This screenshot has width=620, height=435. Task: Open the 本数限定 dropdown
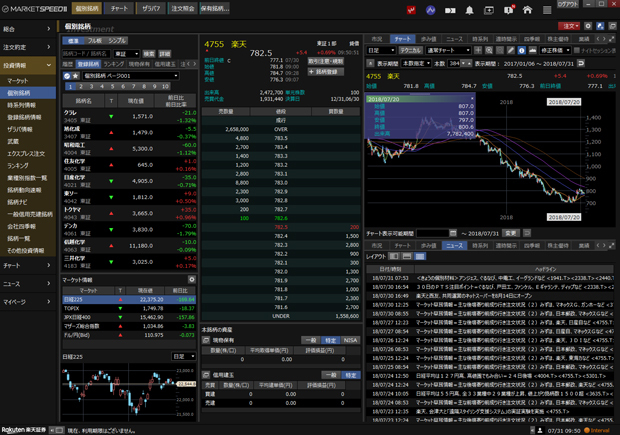click(x=416, y=63)
